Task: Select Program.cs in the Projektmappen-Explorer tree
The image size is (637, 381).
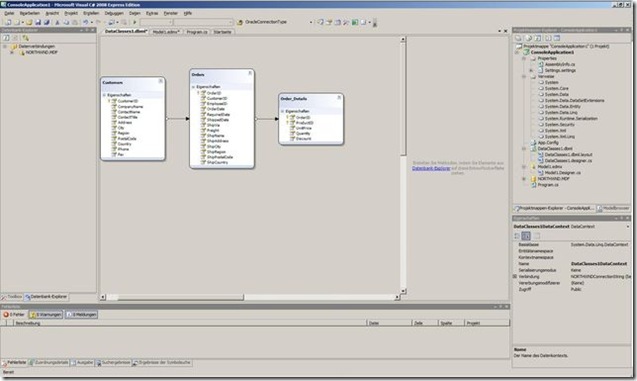Action: point(548,185)
